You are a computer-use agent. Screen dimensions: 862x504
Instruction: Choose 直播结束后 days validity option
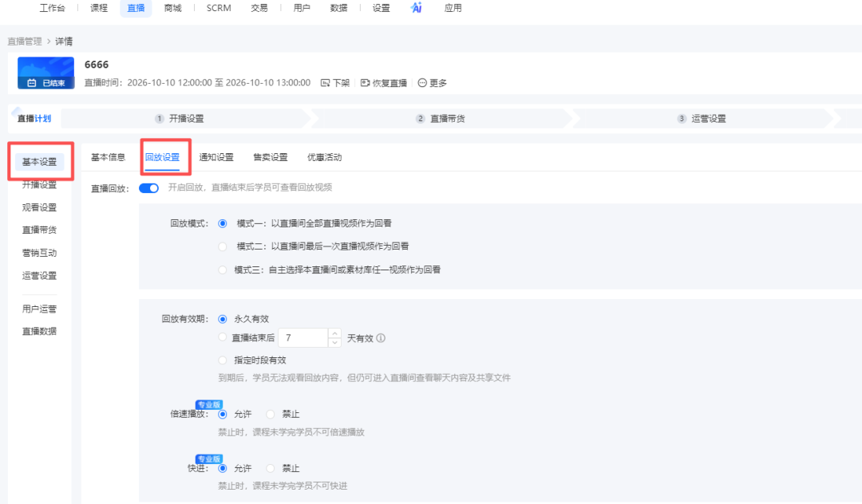[x=223, y=337]
